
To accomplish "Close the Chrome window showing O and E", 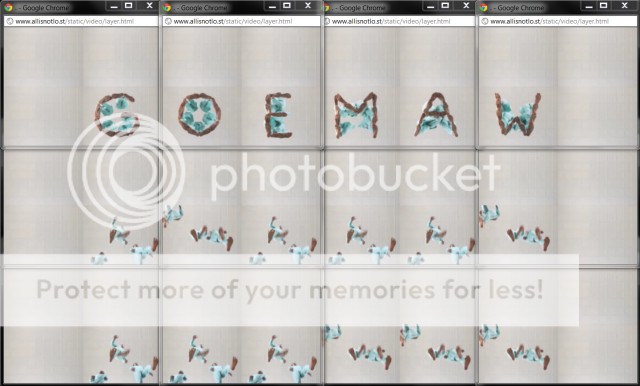I will point(307,6).
